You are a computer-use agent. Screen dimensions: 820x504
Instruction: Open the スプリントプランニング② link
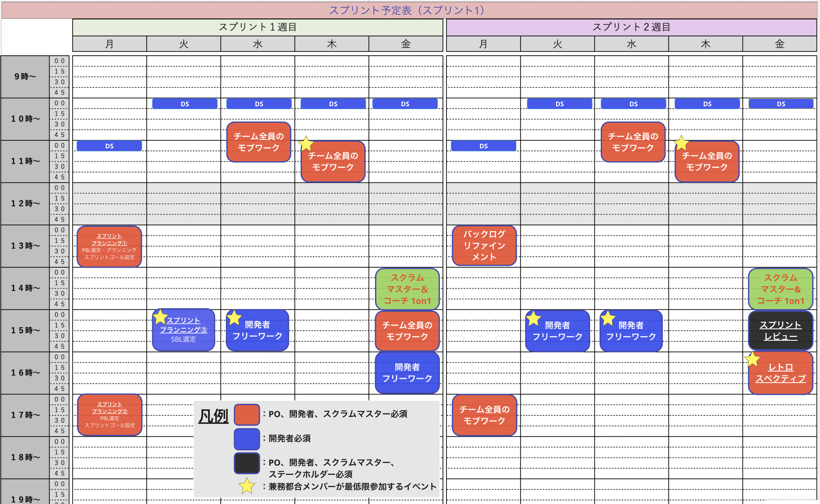(x=110, y=408)
